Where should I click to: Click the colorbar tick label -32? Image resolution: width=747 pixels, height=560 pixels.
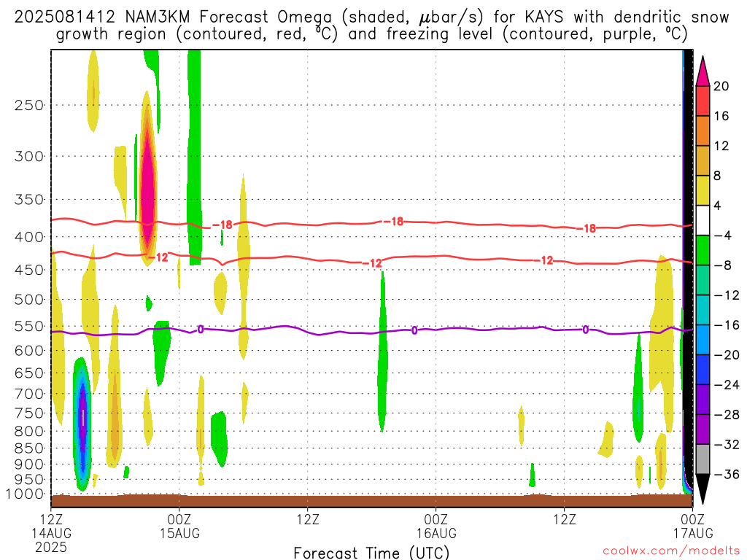pyautogui.click(x=726, y=444)
